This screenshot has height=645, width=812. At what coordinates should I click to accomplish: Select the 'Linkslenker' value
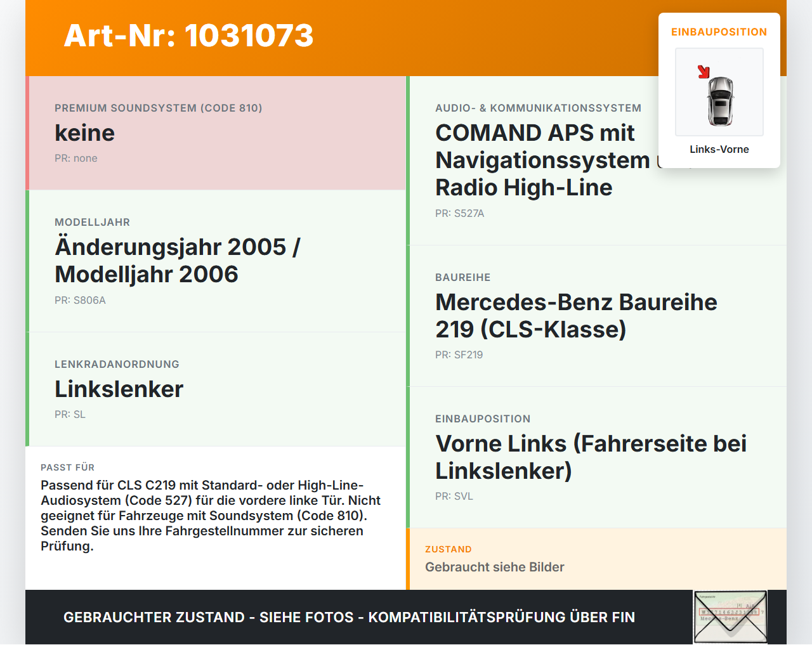pos(119,389)
